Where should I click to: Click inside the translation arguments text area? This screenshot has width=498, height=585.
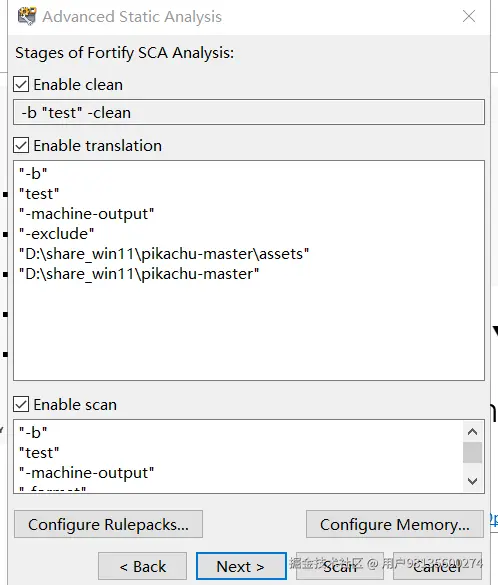coord(249,270)
